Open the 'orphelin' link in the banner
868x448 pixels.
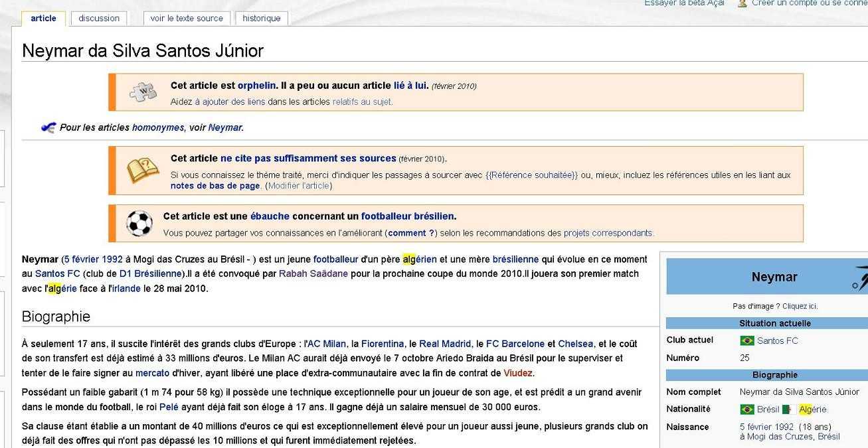[x=256, y=86]
